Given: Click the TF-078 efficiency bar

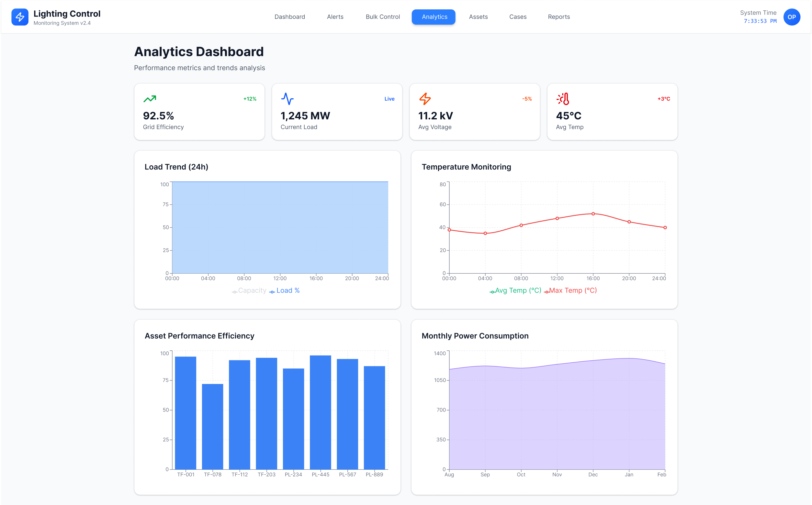Looking at the screenshot, I should point(212,426).
